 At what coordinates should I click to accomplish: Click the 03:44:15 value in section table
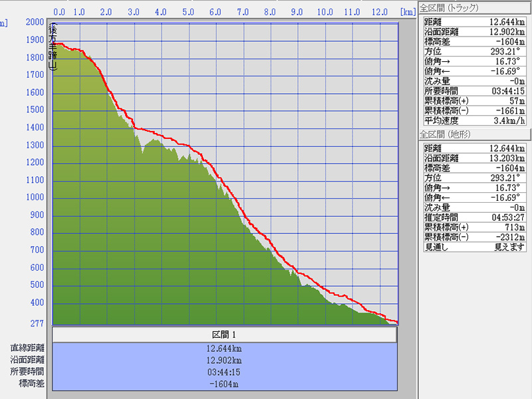click(x=224, y=372)
